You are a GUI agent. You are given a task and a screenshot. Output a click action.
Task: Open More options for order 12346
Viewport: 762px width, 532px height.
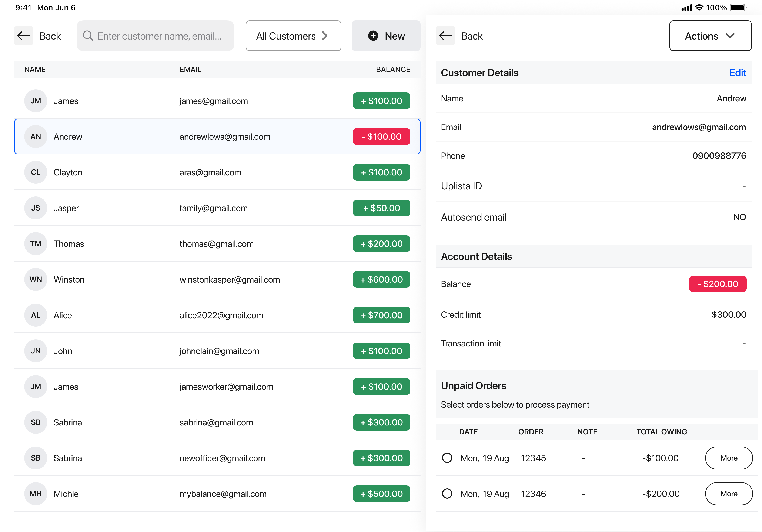[729, 494]
